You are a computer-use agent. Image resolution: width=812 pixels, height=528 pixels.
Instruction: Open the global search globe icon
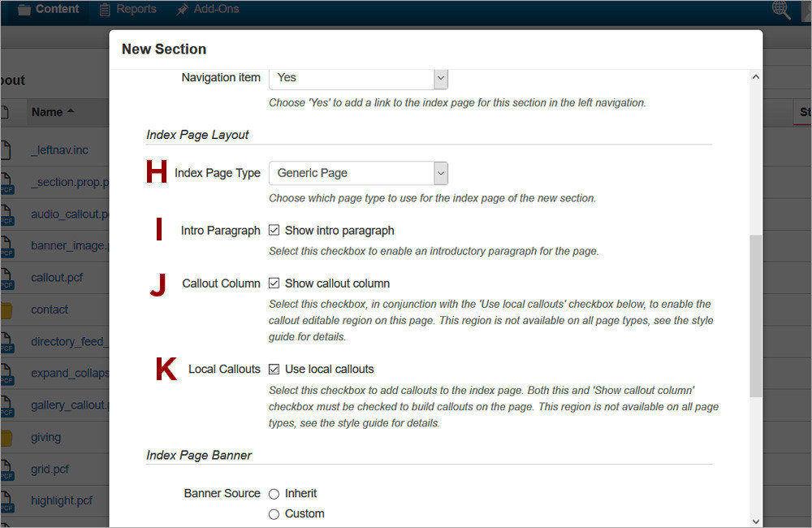coord(780,11)
